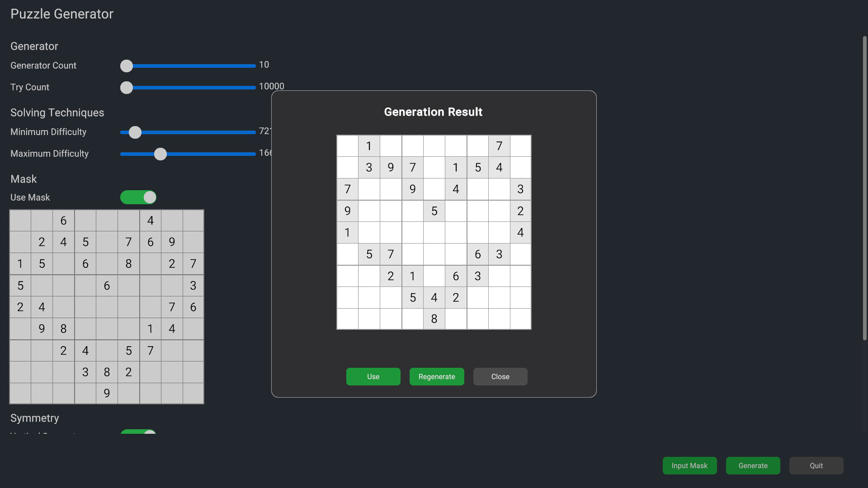The width and height of the screenshot is (868, 488).
Task: Open the Input Mask option
Action: (689, 465)
